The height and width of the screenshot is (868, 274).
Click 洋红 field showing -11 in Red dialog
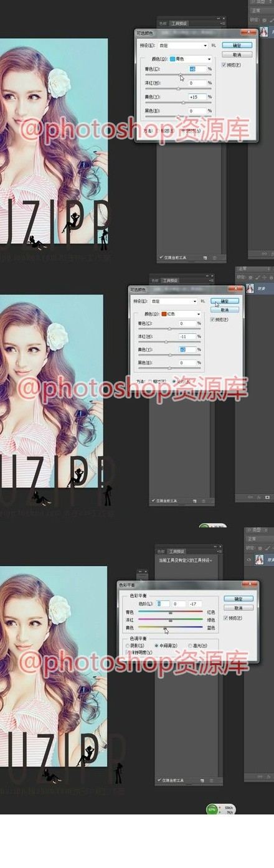[x=187, y=336]
